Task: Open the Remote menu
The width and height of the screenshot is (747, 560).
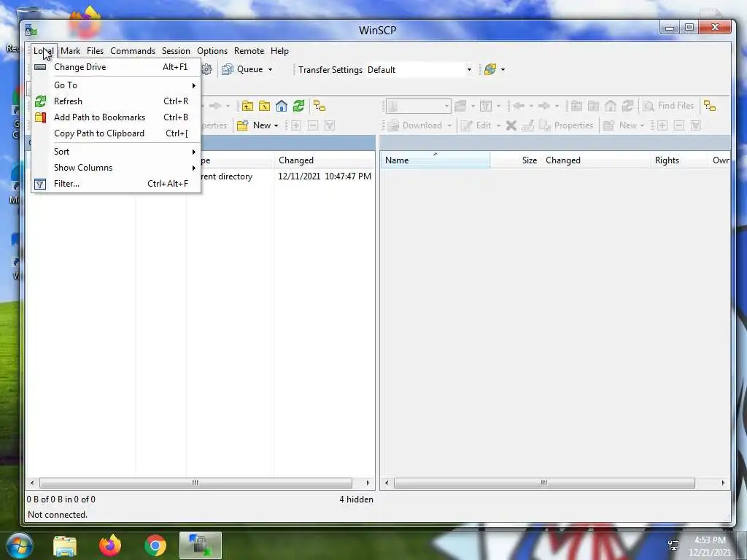Action: click(249, 51)
